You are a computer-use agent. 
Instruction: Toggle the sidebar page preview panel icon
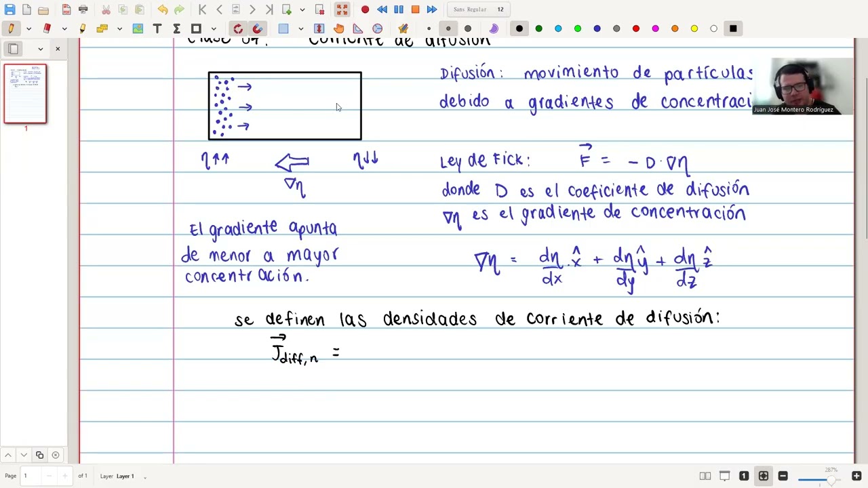(x=14, y=49)
